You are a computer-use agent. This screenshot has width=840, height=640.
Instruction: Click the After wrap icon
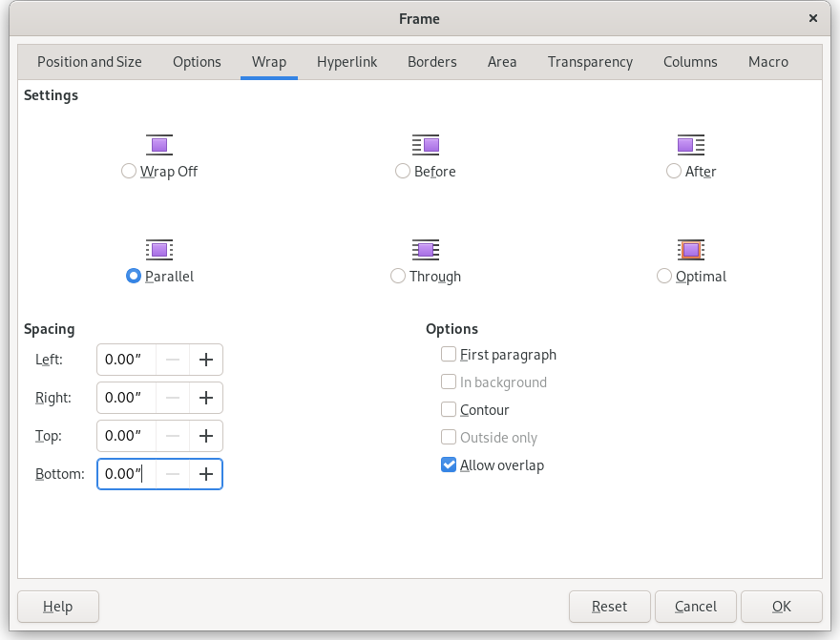[x=691, y=145]
